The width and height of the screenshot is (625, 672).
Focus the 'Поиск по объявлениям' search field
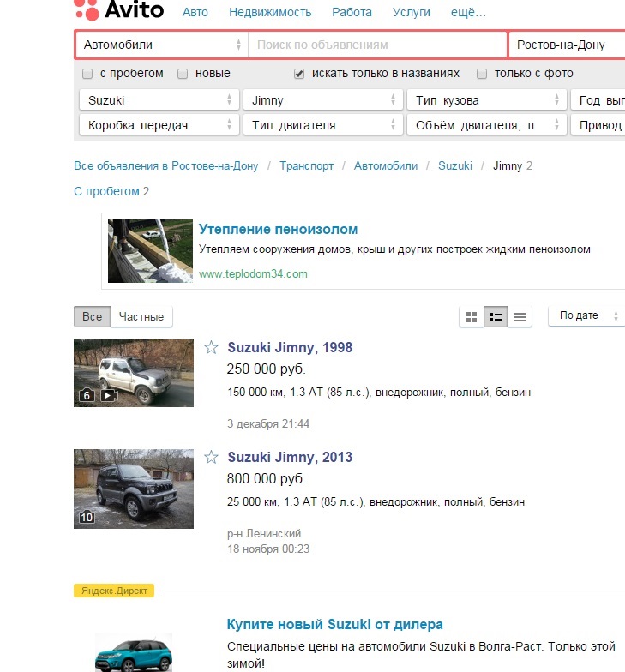click(377, 45)
